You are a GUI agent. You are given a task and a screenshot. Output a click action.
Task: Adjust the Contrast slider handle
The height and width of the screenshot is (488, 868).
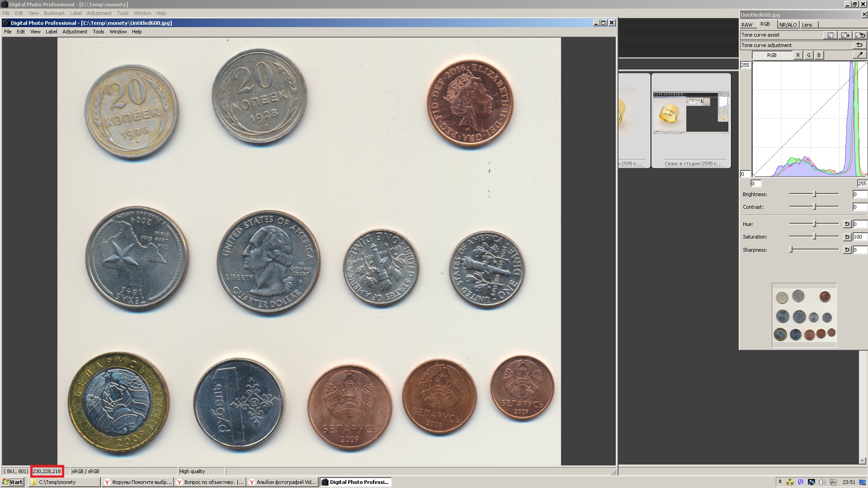[x=814, y=206]
